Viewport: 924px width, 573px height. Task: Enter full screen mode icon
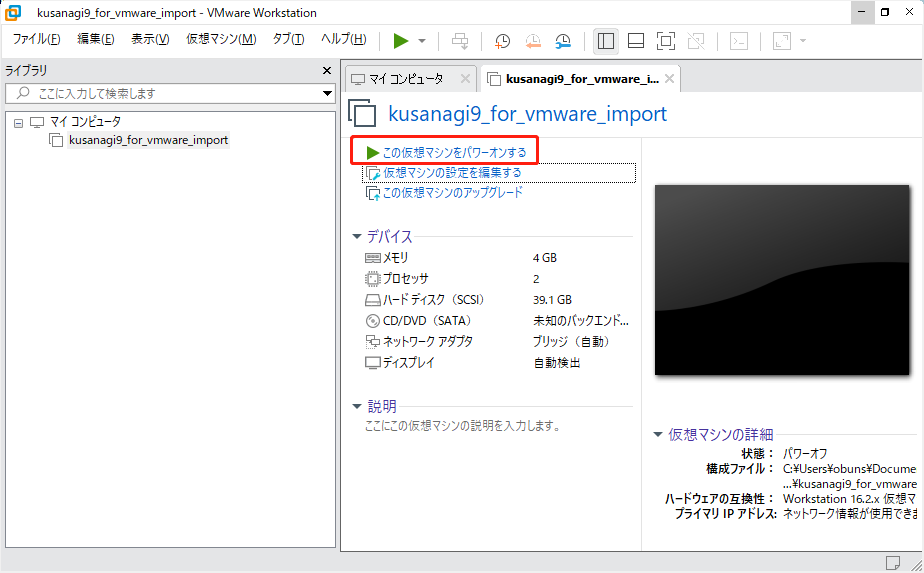pos(666,41)
